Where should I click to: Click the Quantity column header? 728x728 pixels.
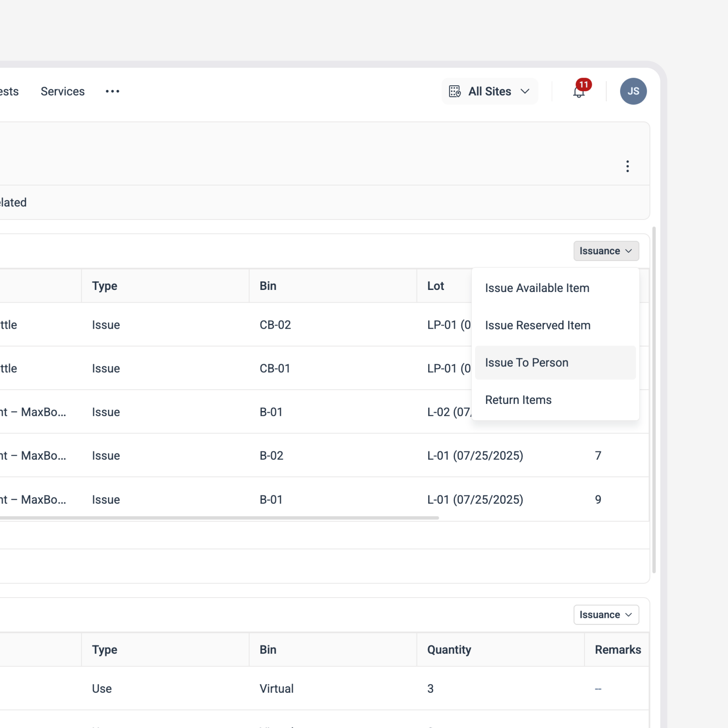click(x=449, y=650)
